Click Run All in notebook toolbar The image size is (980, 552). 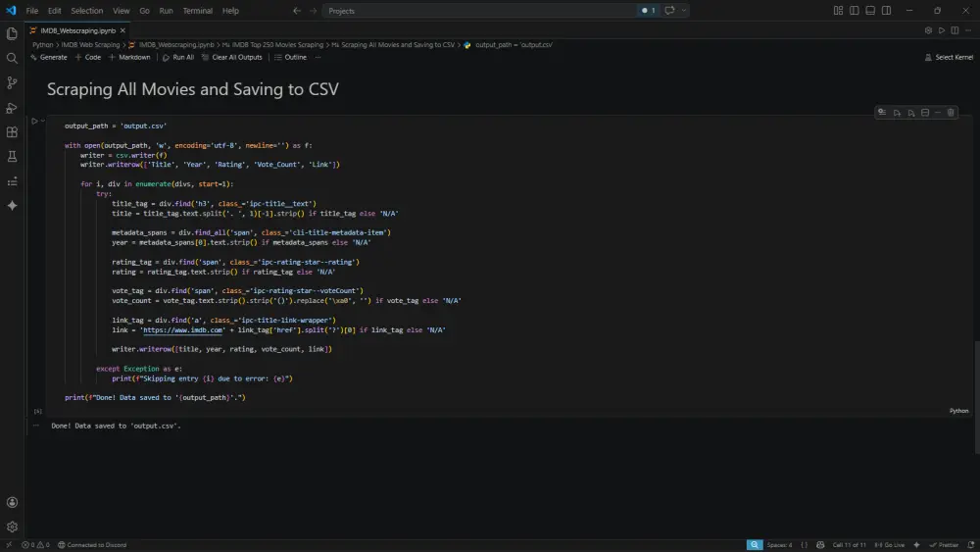178,58
